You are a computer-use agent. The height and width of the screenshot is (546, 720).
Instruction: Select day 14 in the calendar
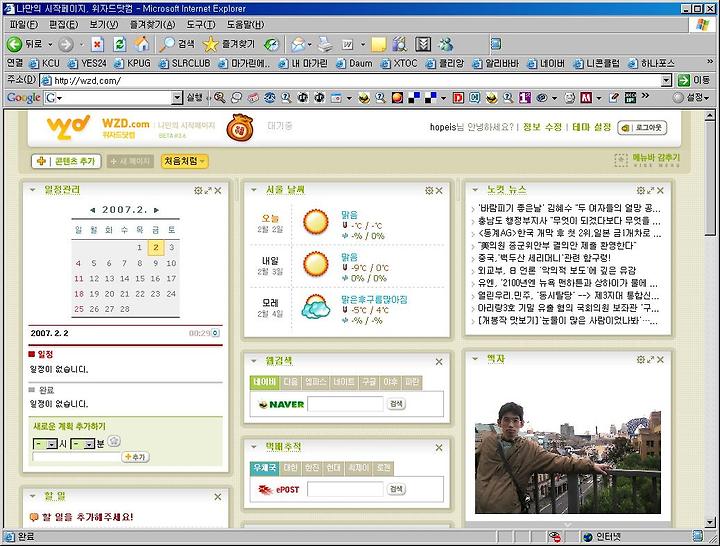(125, 279)
